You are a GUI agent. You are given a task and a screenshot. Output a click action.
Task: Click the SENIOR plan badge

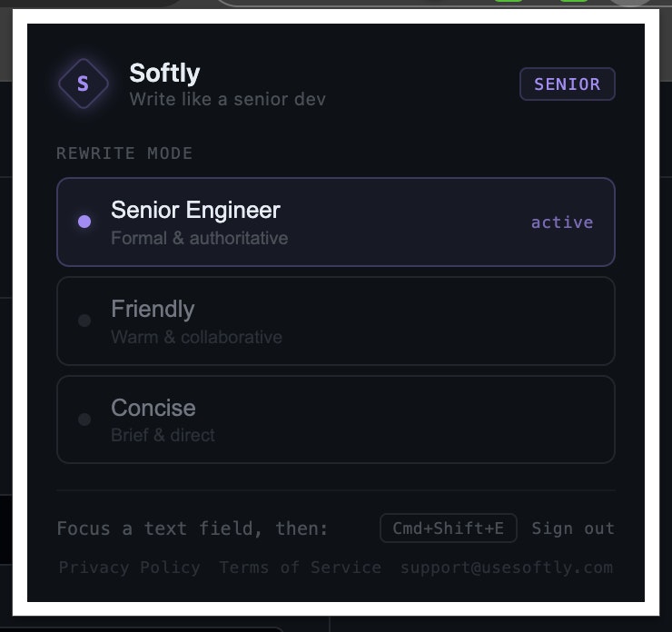pyautogui.click(x=568, y=84)
